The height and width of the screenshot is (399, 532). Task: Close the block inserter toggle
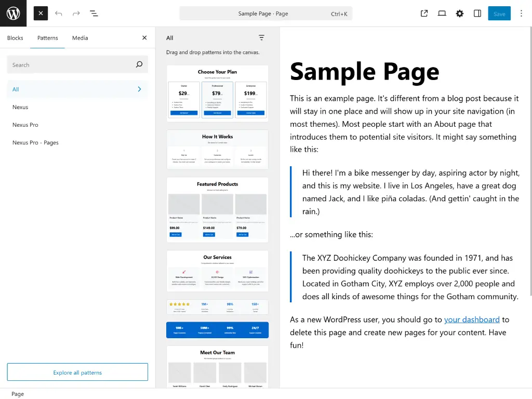click(41, 14)
